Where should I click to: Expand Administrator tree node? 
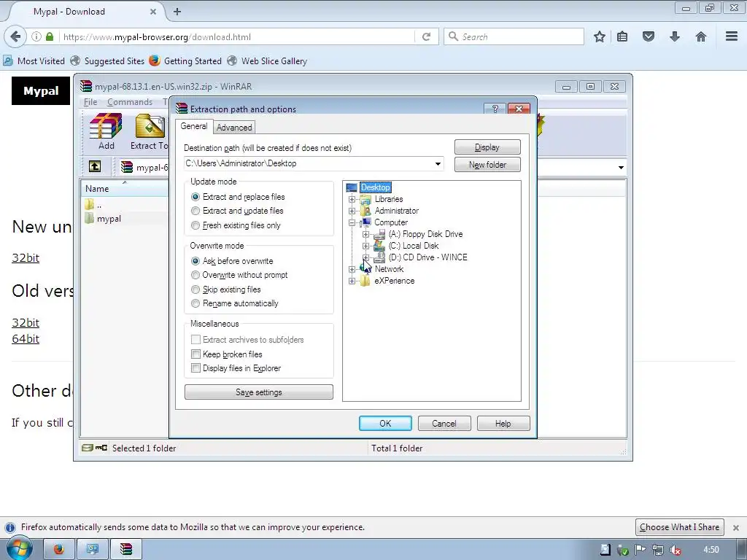pos(352,211)
